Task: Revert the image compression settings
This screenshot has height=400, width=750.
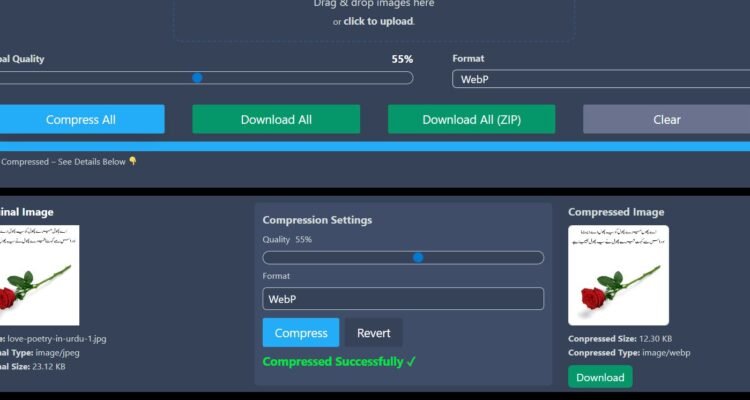Action: coord(374,333)
